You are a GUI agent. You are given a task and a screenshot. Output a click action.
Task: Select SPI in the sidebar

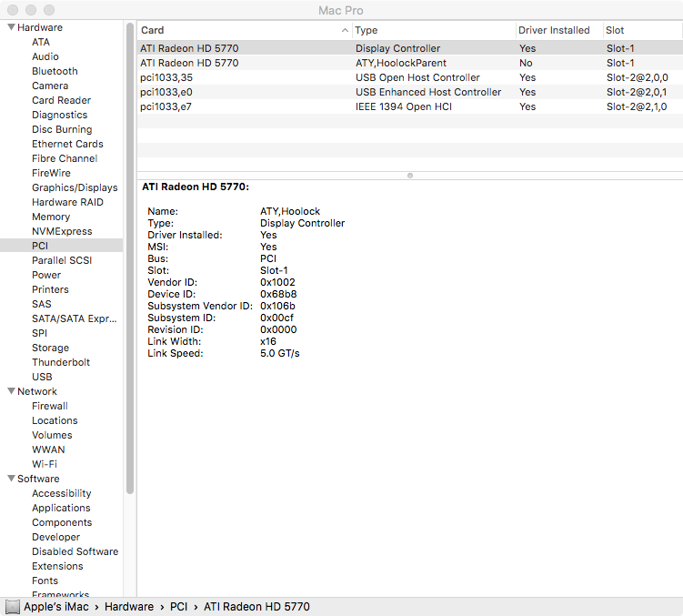click(40, 333)
